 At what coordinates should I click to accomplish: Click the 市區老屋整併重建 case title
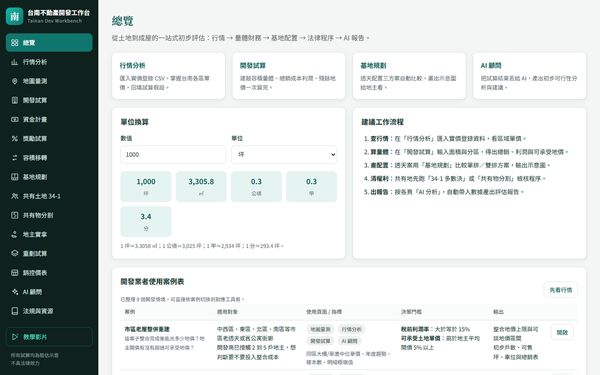point(147,329)
